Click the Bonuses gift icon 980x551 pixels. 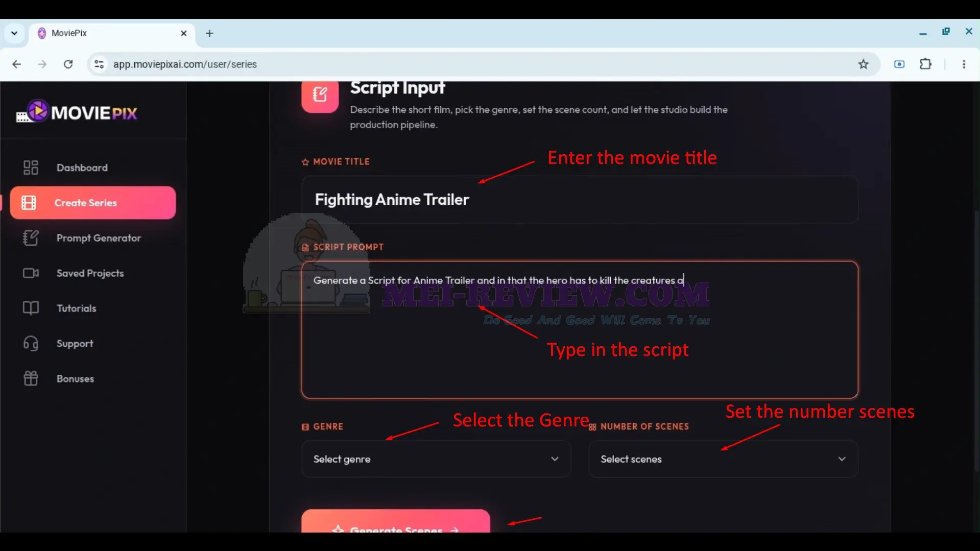coord(31,378)
